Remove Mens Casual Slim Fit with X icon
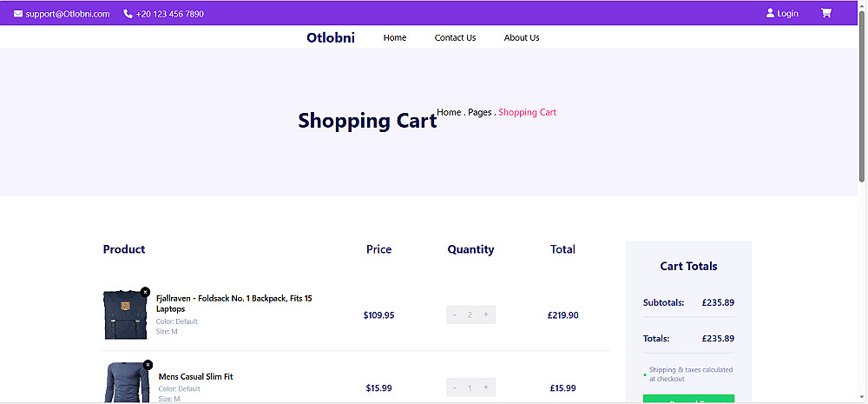Image resolution: width=868 pixels, height=404 pixels. click(148, 365)
